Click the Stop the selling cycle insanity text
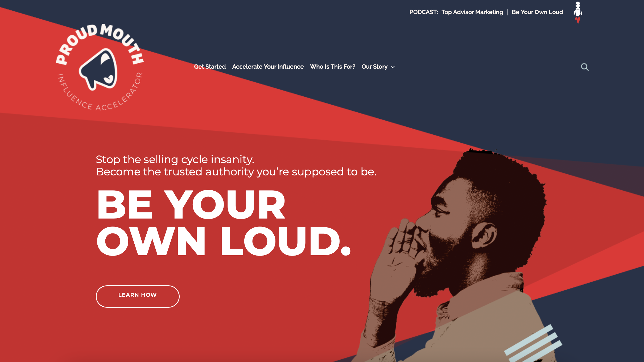The image size is (644, 362). coord(175,159)
